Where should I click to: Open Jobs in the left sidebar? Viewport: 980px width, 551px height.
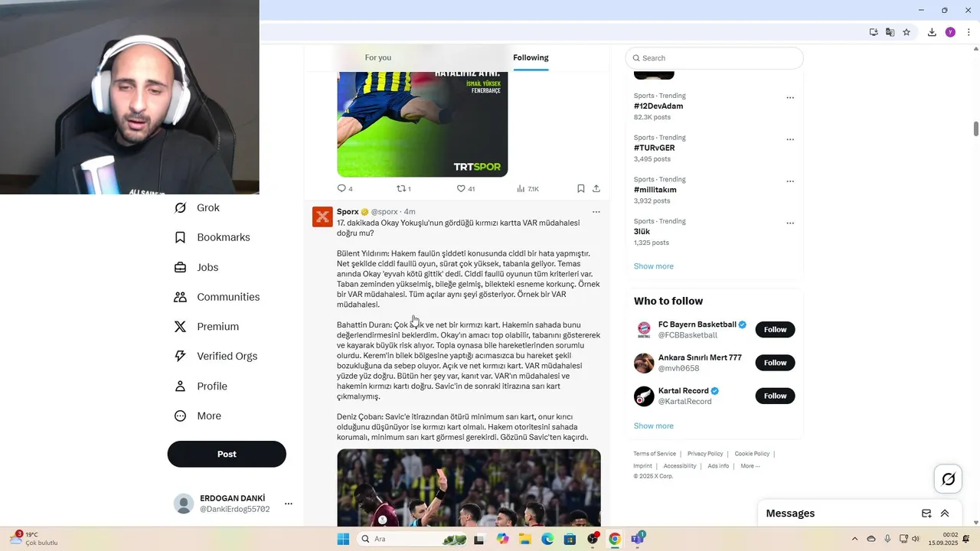click(196, 267)
